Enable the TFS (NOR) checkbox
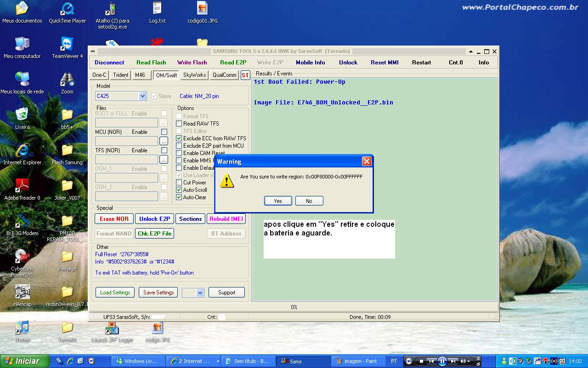 pyautogui.click(x=164, y=150)
